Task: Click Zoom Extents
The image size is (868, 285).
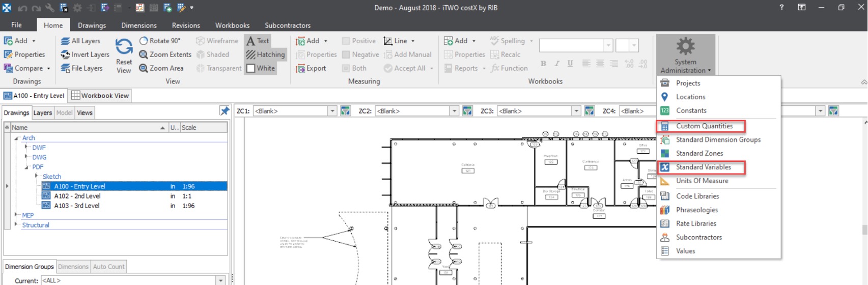Action: [165, 54]
